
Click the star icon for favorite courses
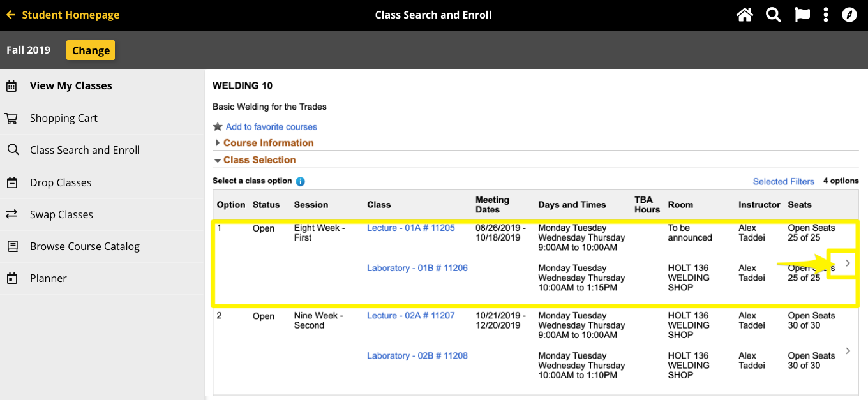[x=218, y=126]
